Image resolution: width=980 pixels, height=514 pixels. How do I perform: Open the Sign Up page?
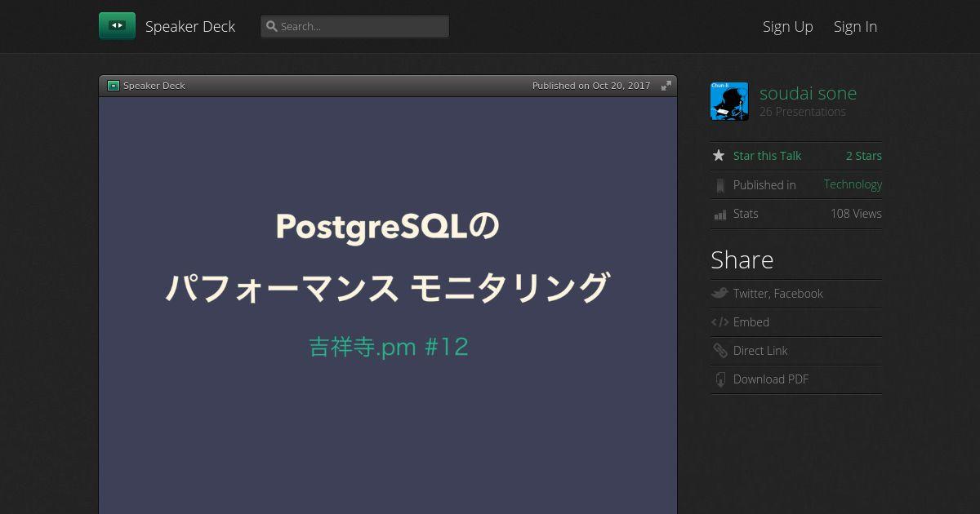click(x=788, y=26)
